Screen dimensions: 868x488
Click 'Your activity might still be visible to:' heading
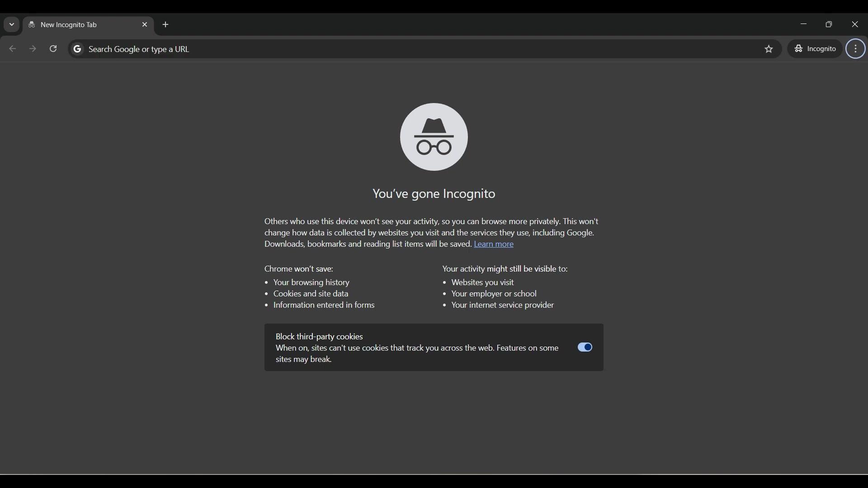(x=505, y=269)
